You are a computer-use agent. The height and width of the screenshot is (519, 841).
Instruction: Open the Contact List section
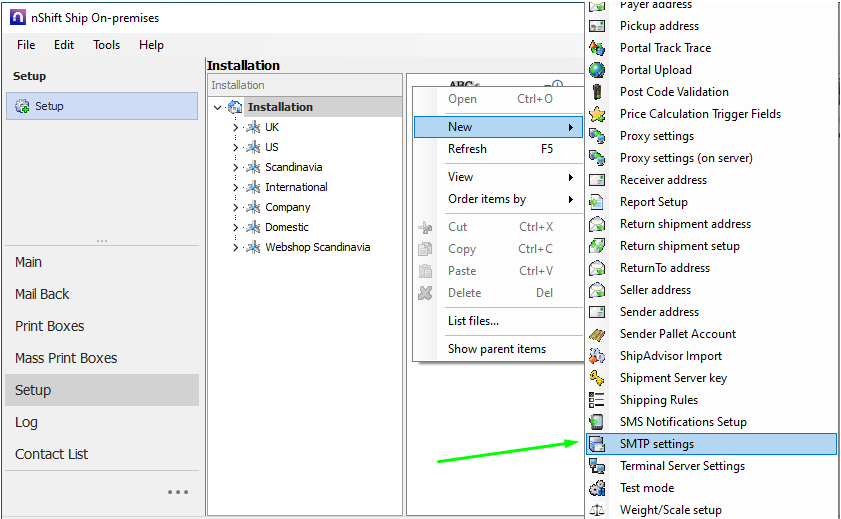pyautogui.click(x=102, y=454)
